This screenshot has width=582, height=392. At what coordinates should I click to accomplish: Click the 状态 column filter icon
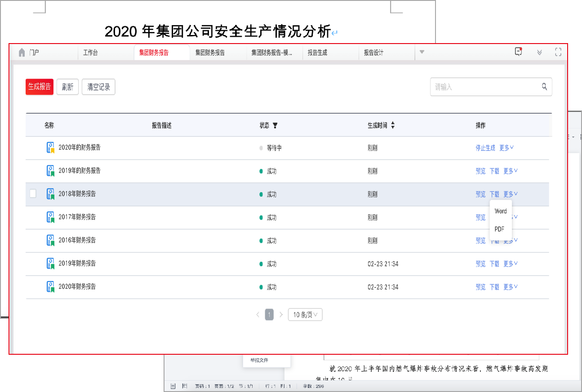click(275, 126)
